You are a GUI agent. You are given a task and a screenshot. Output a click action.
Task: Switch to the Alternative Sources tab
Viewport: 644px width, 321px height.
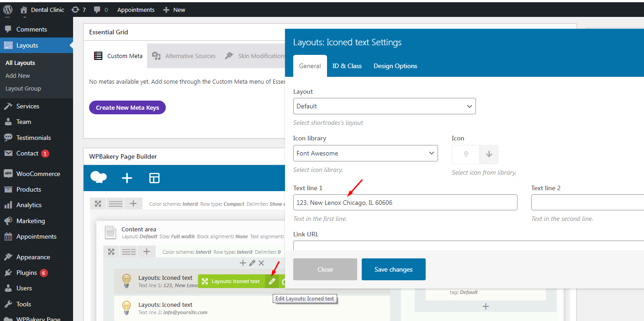[184, 56]
